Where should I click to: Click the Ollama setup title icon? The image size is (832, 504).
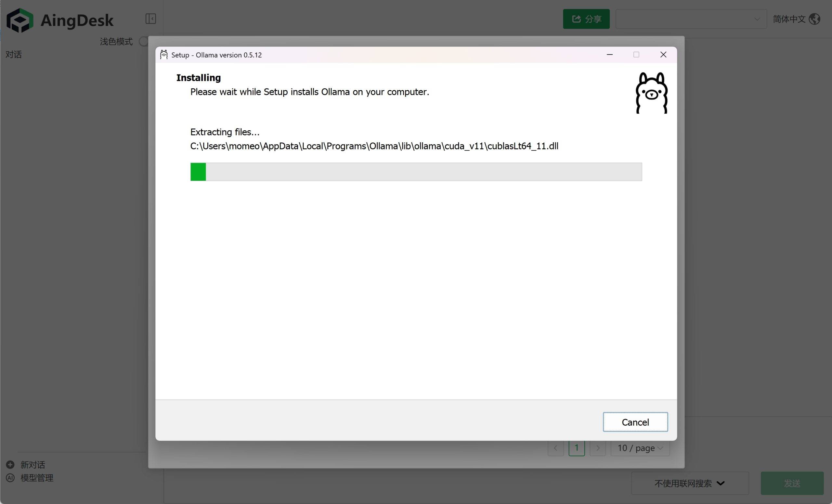click(x=164, y=55)
